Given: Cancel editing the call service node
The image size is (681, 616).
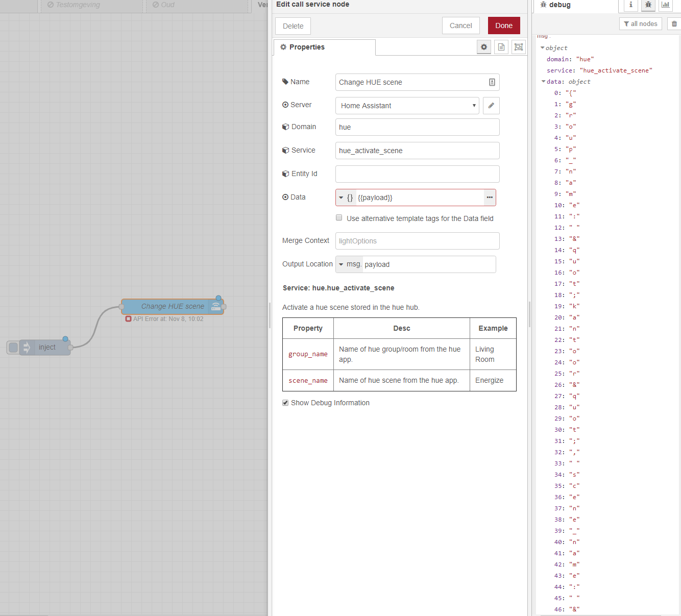Looking at the screenshot, I should (x=461, y=26).
